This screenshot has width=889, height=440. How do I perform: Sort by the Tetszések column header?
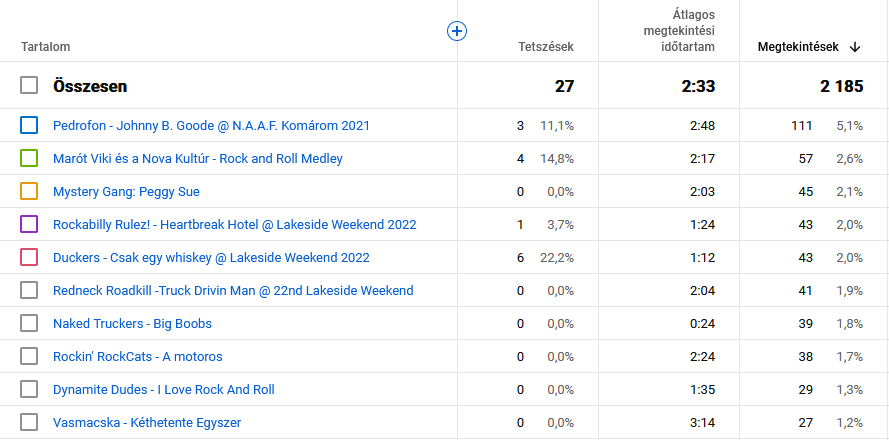coord(546,47)
